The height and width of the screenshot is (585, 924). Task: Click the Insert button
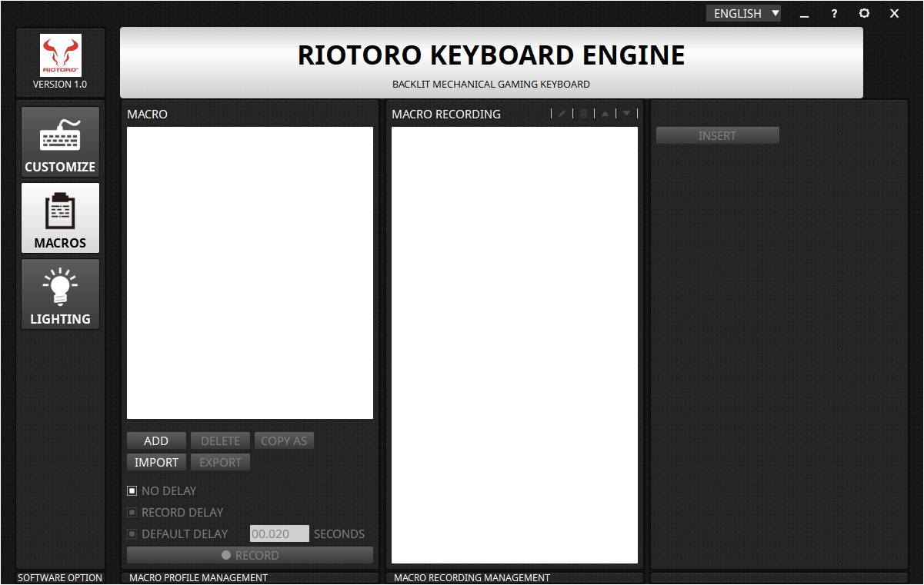(x=717, y=135)
